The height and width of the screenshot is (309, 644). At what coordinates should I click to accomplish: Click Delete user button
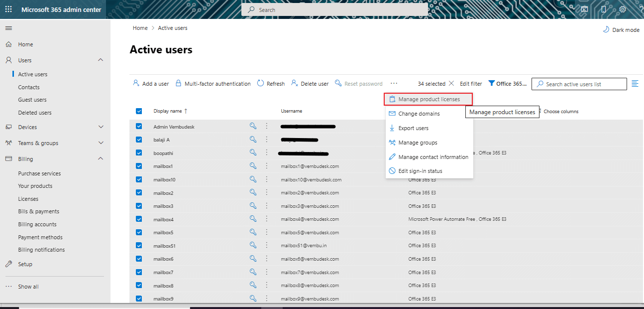tap(310, 84)
